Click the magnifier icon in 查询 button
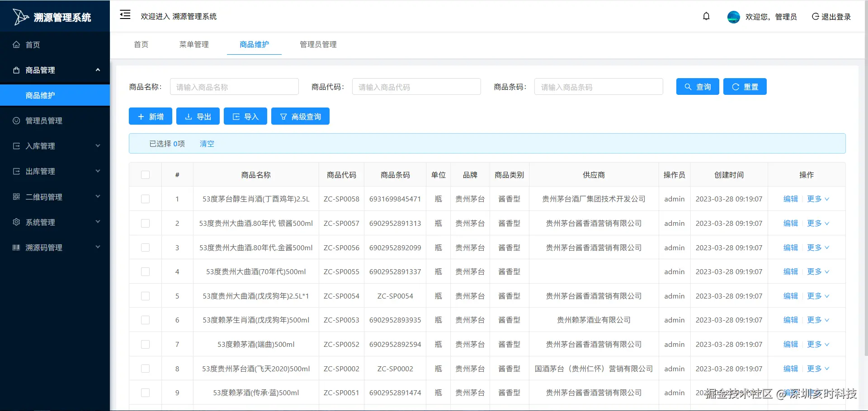The image size is (868, 411). (x=688, y=87)
